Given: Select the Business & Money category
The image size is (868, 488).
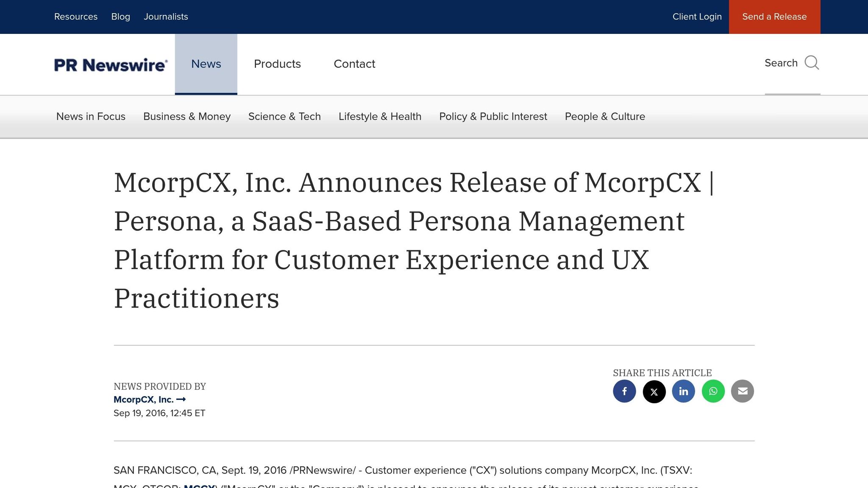Looking at the screenshot, I should tap(186, 116).
